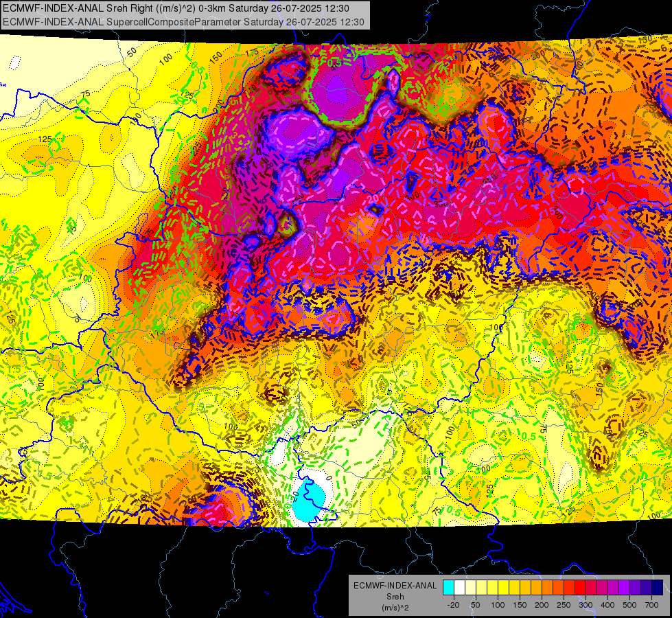Click the cyan negative-Sreh patch on the map
The image size is (672, 618).
pyautogui.click(x=309, y=501)
